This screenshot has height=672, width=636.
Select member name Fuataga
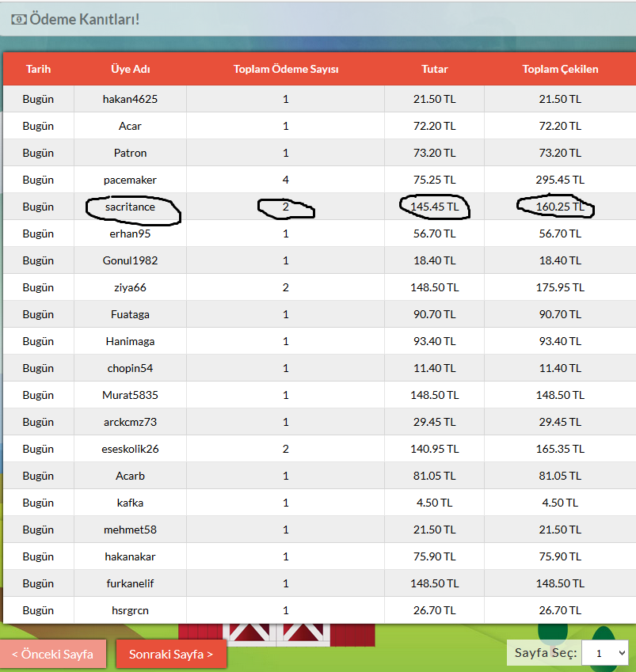coord(130,314)
